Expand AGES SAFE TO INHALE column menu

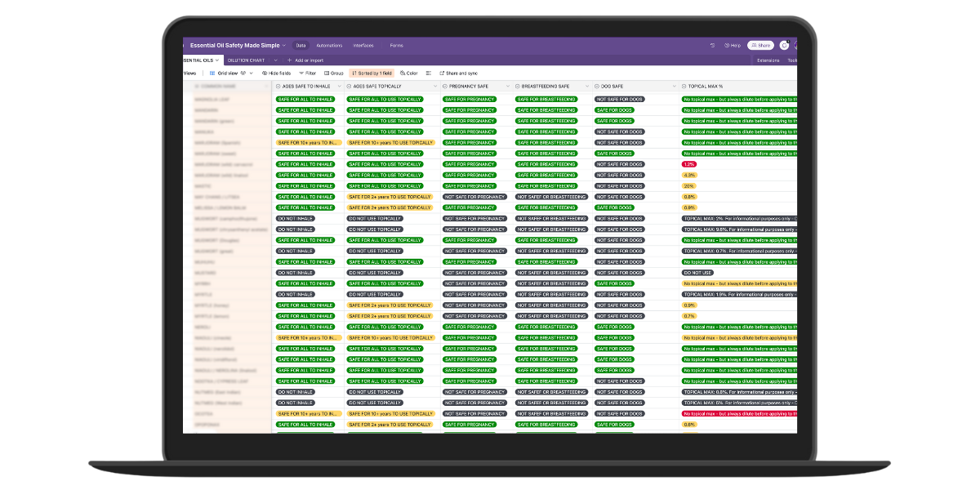(338, 86)
